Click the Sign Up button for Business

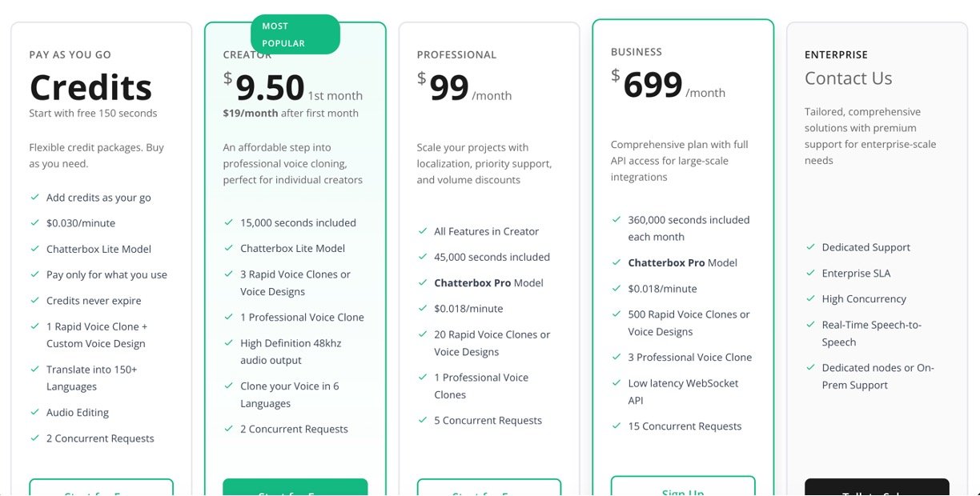point(682,487)
